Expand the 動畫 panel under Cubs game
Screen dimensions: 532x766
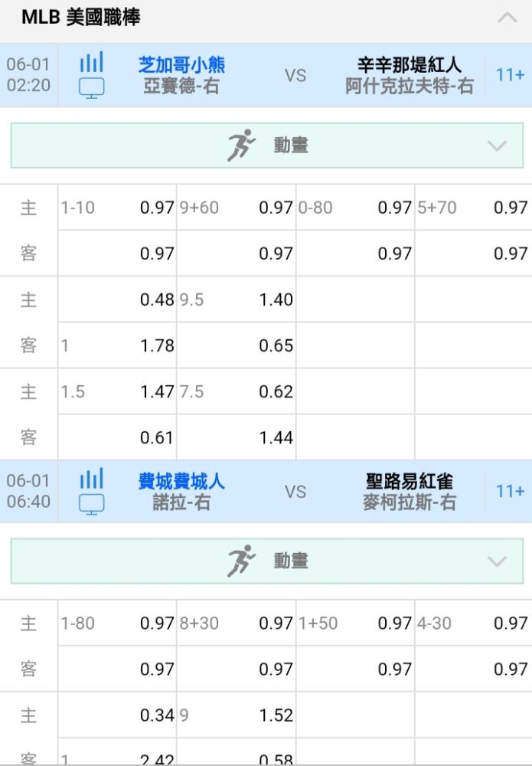pos(267,146)
